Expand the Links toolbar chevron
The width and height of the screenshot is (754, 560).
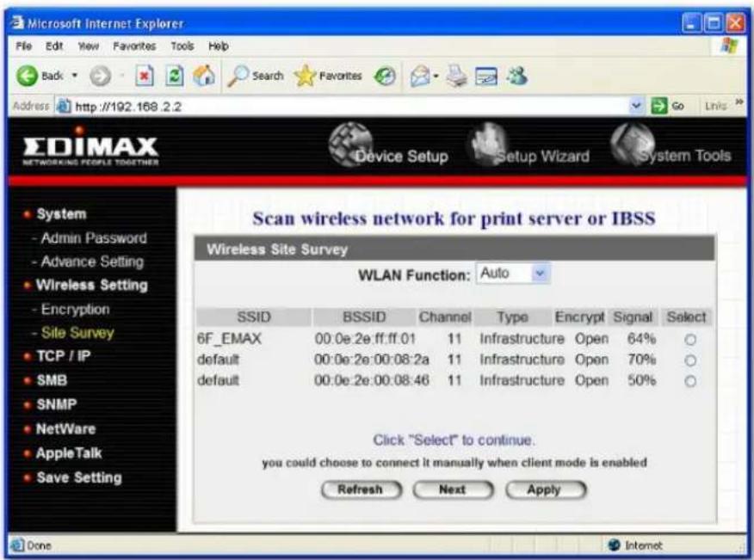739,102
